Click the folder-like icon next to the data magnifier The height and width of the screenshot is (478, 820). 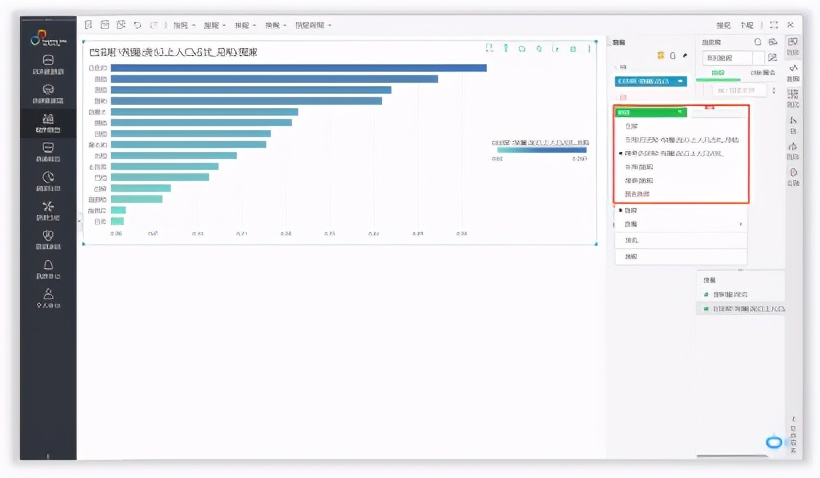773,42
